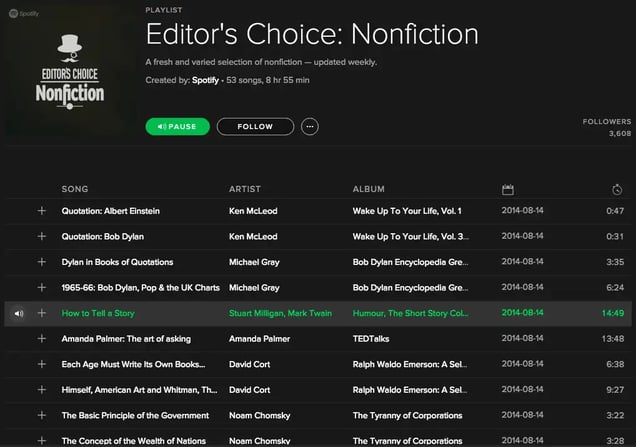Add The Basic Principle of the Government track
Image resolution: width=636 pixels, height=447 pixels.
[x=42, y=415]
